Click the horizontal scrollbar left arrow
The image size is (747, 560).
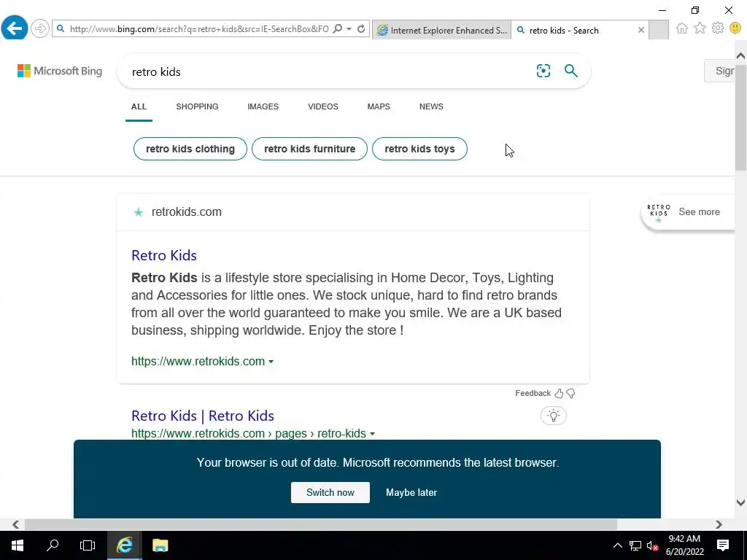point(16,524)
